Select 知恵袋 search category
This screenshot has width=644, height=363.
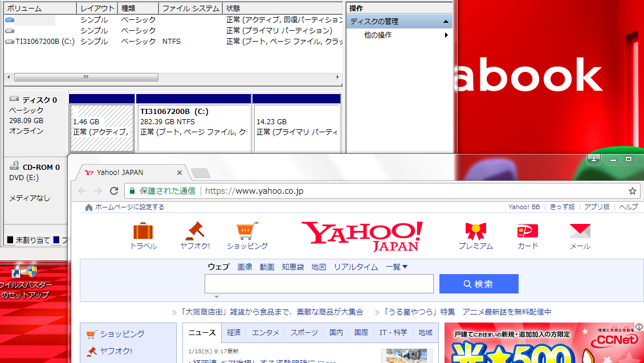(x=293, y=267)
